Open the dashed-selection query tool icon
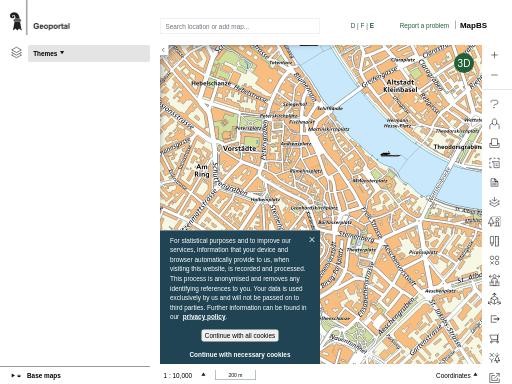The width and height of the screenshot is (512, 384). pyautogui.click(x=494, y=163)
